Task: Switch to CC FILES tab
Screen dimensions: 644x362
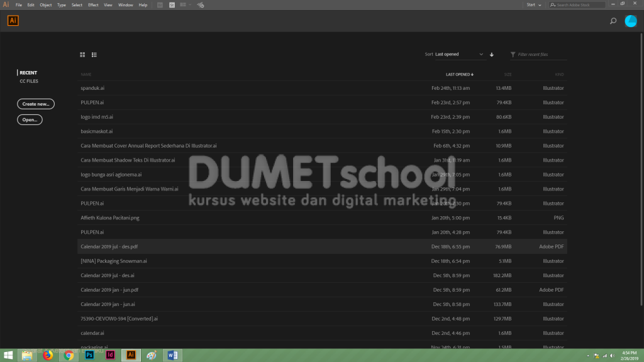Action: tap(29, 81)
